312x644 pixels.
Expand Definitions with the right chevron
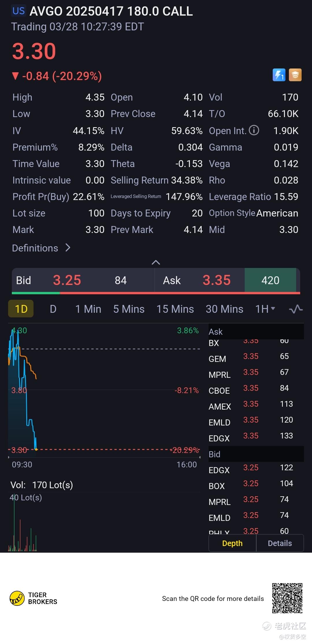tap(68, 248)
